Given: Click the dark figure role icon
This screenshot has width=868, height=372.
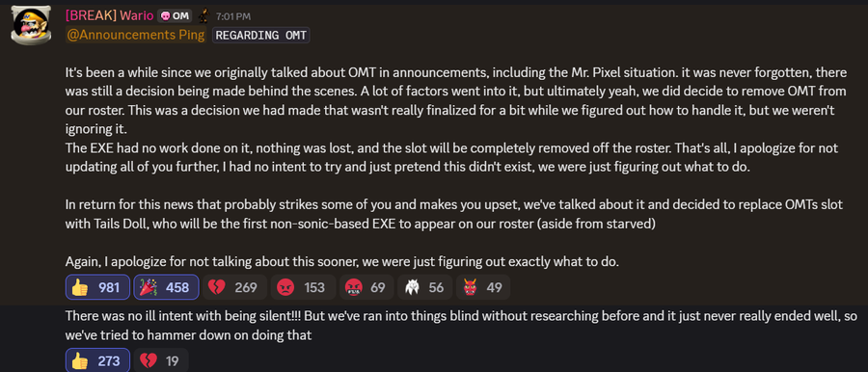Looking at the screenshot, I should pos(203,15).
